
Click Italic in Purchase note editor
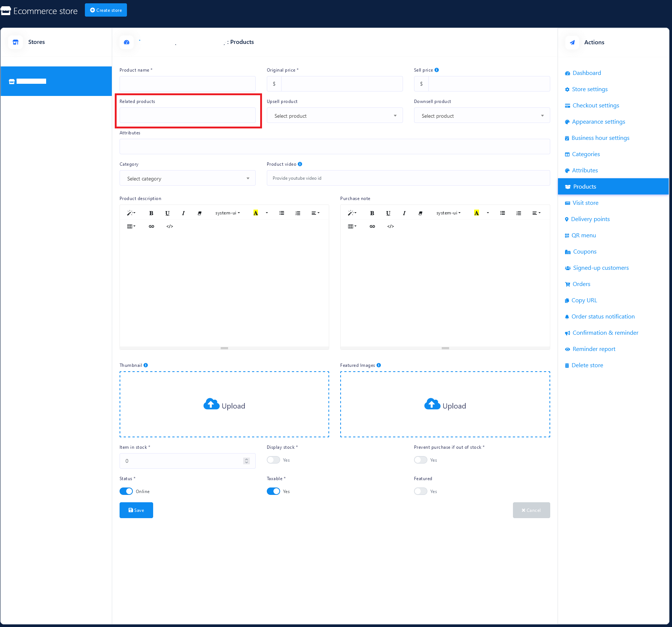404,213
